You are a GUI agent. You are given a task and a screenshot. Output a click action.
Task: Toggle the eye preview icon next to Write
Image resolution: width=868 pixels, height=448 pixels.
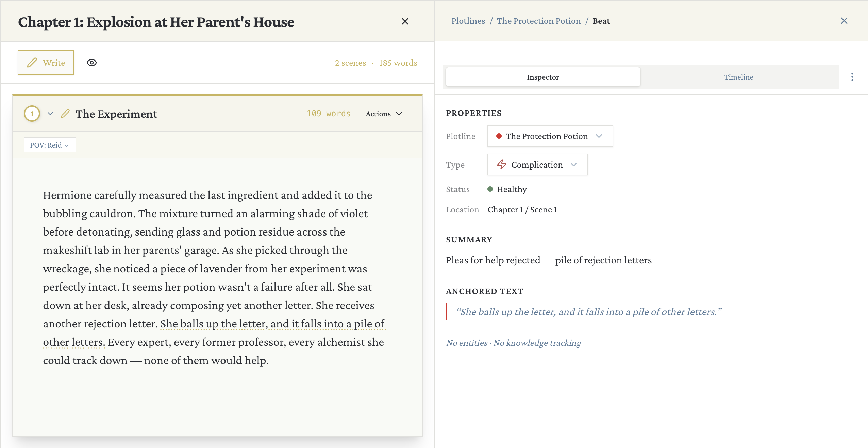pyautogui.click(x=92, y=62)
